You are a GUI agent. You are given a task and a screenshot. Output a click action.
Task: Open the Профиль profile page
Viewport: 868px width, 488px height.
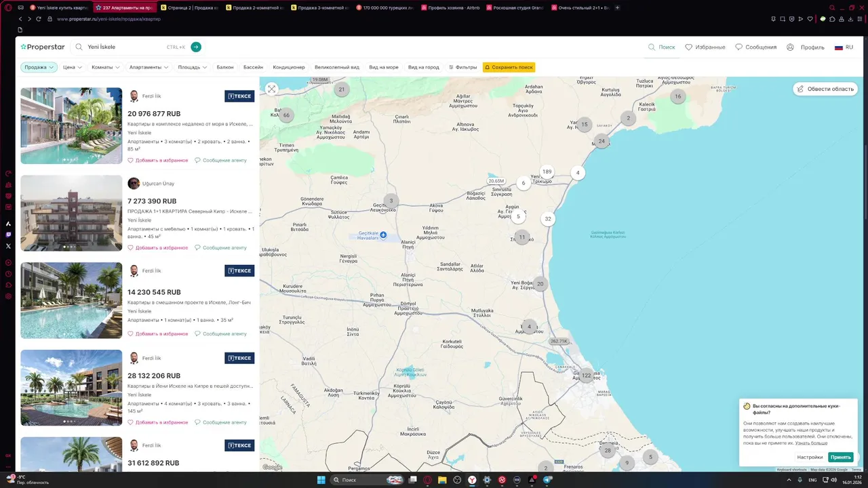(806, 47)
